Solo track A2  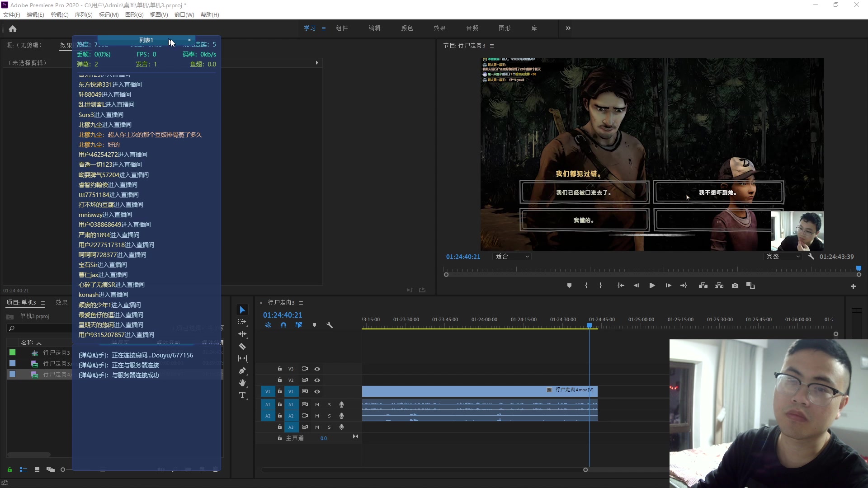click(x=329, y=416)
